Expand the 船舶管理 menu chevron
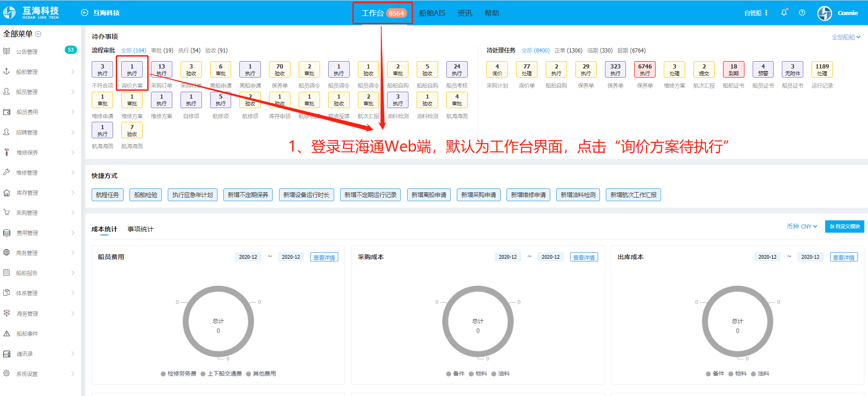 click(73, 72)
